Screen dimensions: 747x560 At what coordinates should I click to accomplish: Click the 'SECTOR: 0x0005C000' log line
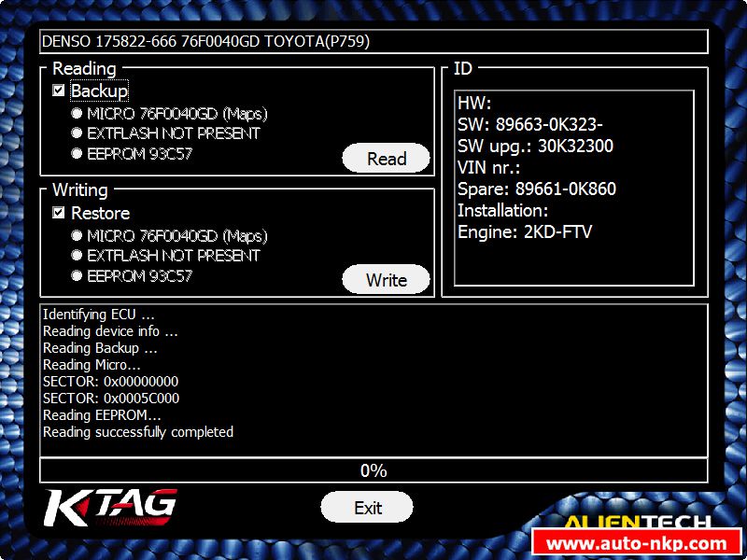pyautogui.click(x=111, y=399)
